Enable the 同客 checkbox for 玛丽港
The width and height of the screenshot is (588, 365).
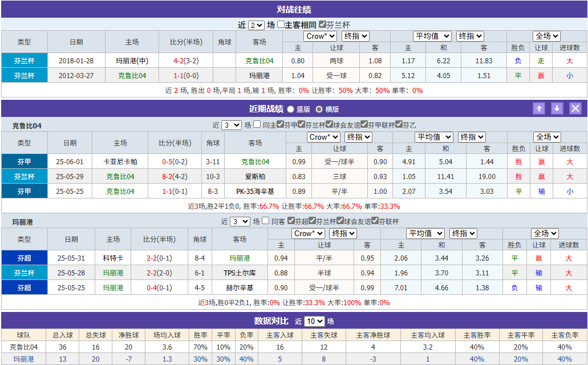[265, 223]
